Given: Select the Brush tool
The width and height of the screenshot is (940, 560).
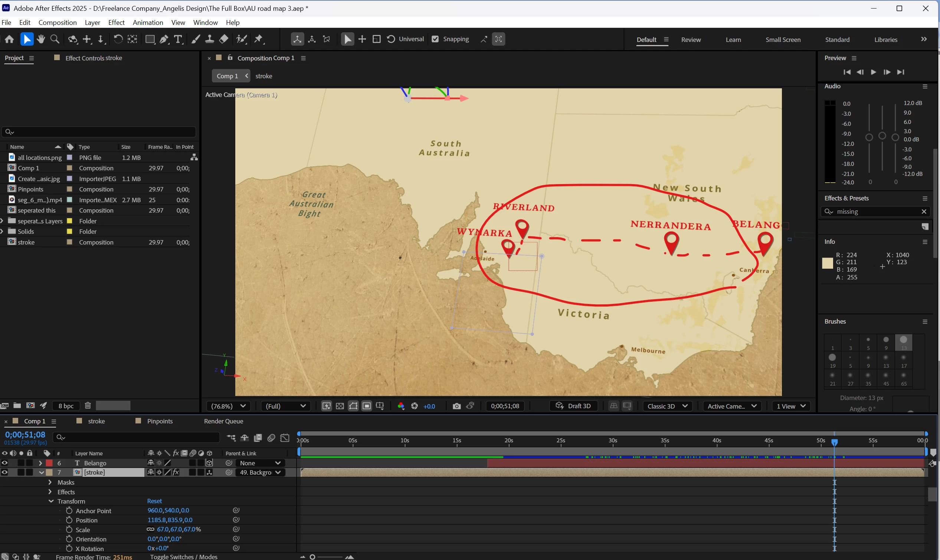Looking at the screenshot, I should [196, 39].
